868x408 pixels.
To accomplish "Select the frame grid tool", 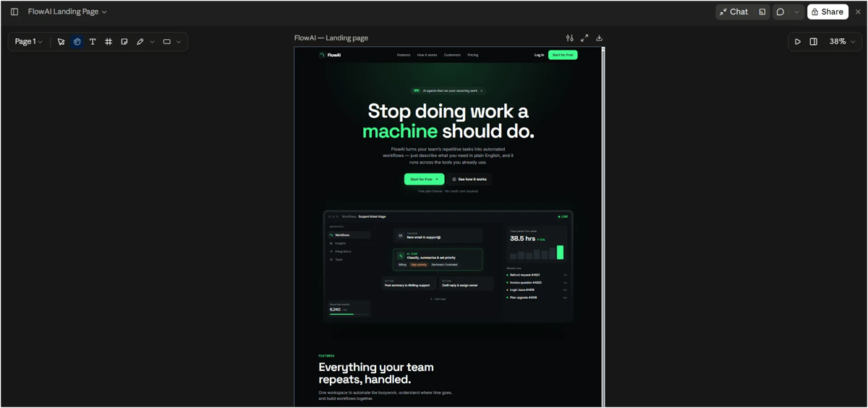I will coord(109,42).
